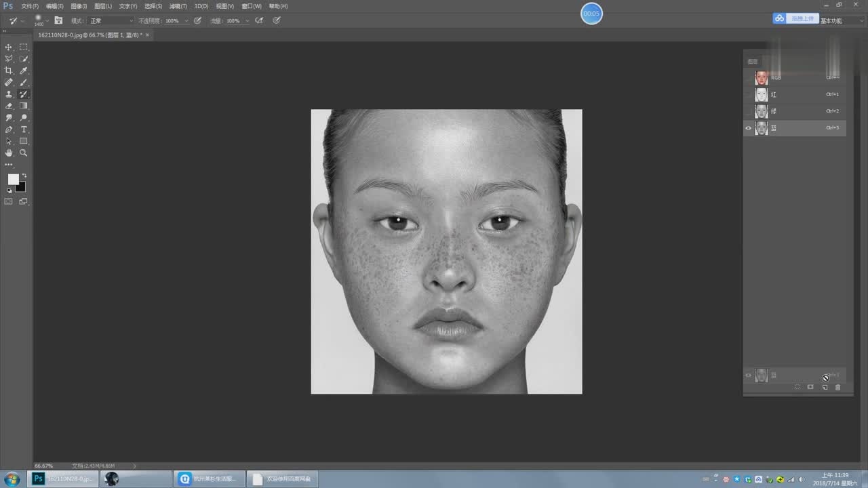Select the Rectangle shape tool
The width and height of the screenshot is (868, 488).
tap(24, 141)
